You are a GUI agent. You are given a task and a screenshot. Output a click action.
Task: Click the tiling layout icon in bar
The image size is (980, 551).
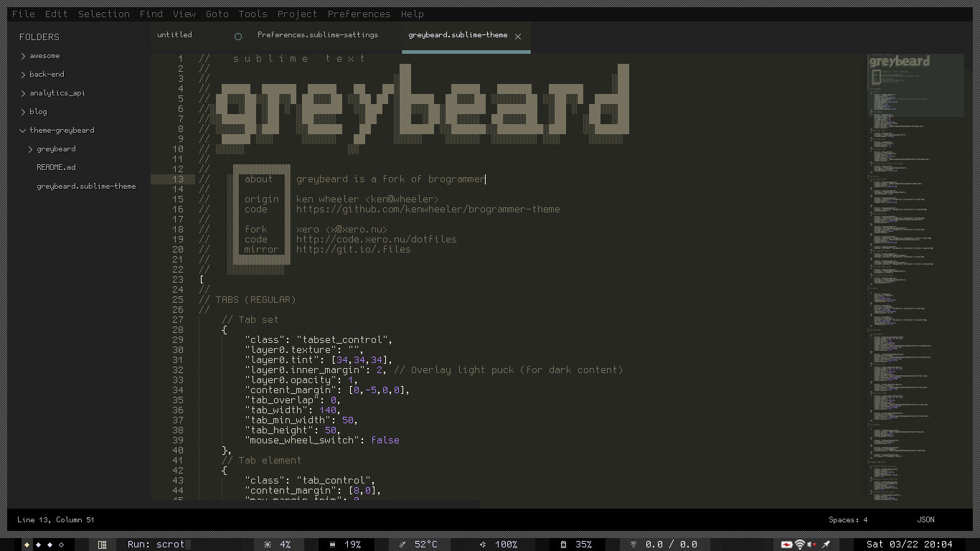pos(103,545)
